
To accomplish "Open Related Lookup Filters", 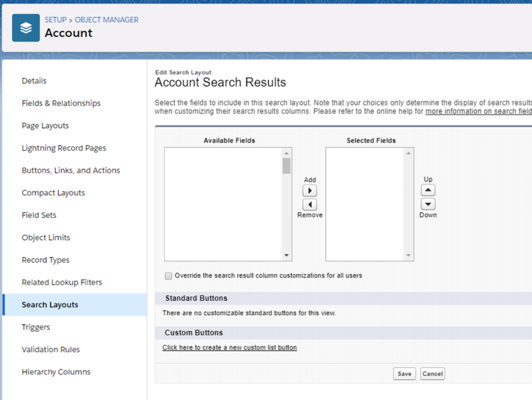I will pyautogui.click(x=62, y=282).
